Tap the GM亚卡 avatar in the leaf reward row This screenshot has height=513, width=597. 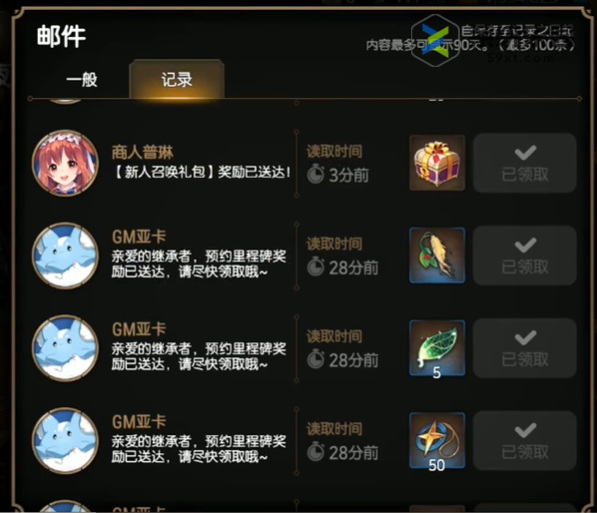(x=65, y=348)
